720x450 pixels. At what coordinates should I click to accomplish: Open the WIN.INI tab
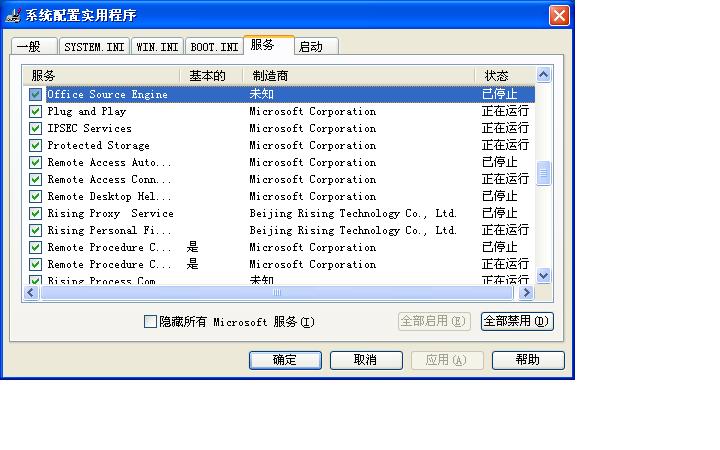pyautogui.click(x=157, y=46)
